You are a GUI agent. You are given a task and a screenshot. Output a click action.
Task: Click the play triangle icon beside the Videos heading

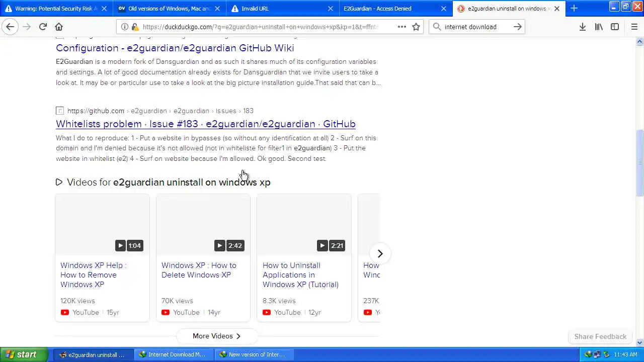click(59, 182)
